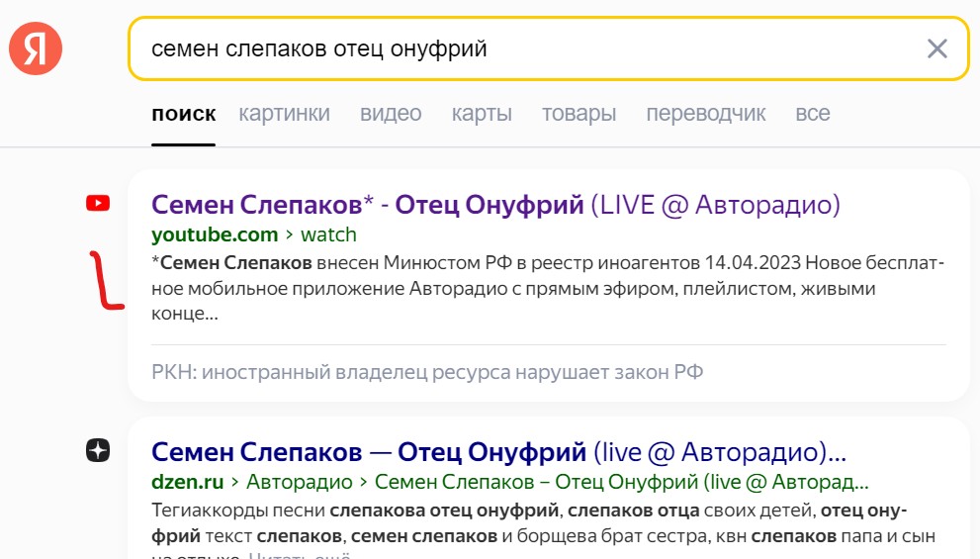Select the 'поиск' tab
This screenshot has width=980, height=559.
tap(184, 114)
